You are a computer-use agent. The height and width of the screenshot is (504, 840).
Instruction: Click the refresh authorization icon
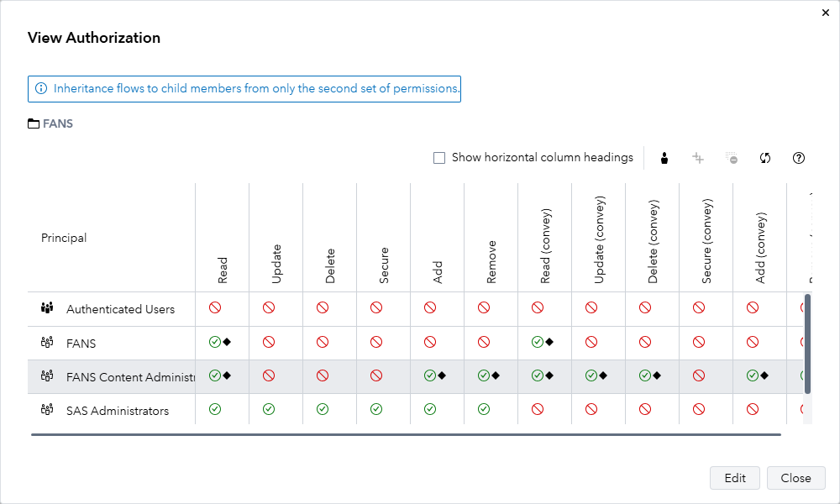coord(765,158)
